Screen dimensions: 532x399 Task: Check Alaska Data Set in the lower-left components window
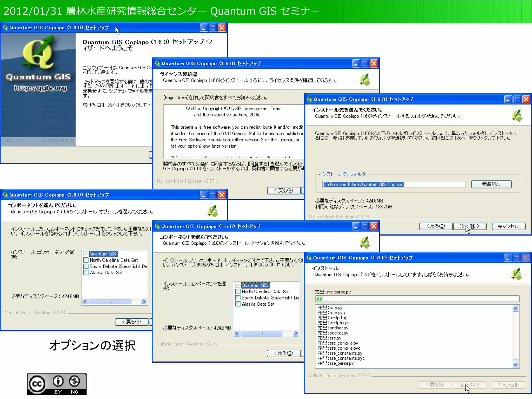86,272
